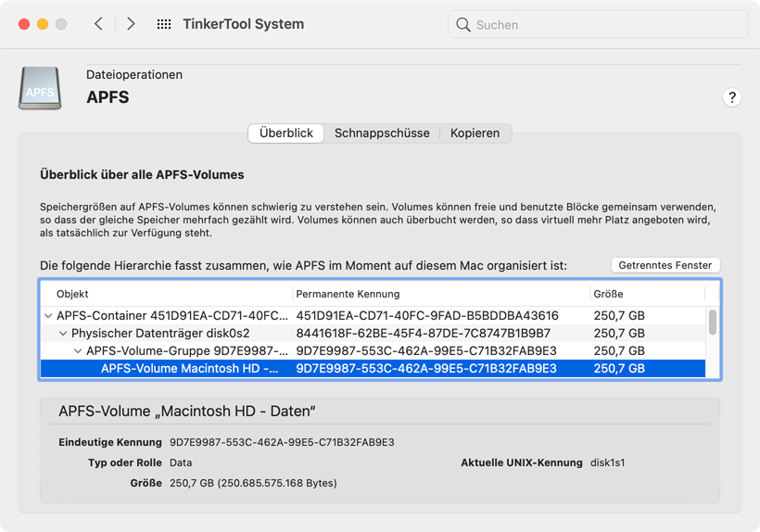The height and width of the screenshot is (532, 760).
Task: Collapse the APFS-Volume-Gruppe row
Action: (x=78, y=350)
